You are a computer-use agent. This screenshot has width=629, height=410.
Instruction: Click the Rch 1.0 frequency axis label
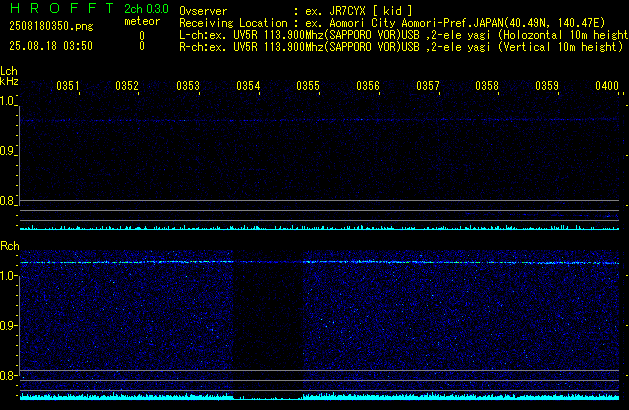click(7, 276)
